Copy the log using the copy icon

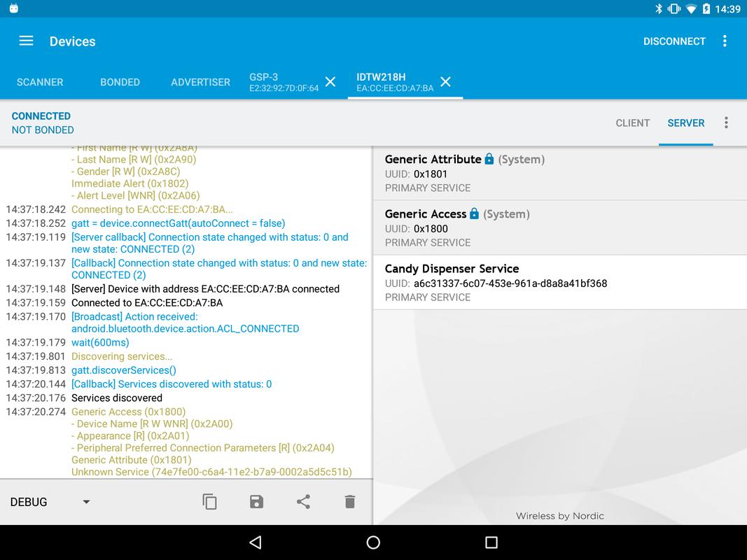(x=209, y=501)
